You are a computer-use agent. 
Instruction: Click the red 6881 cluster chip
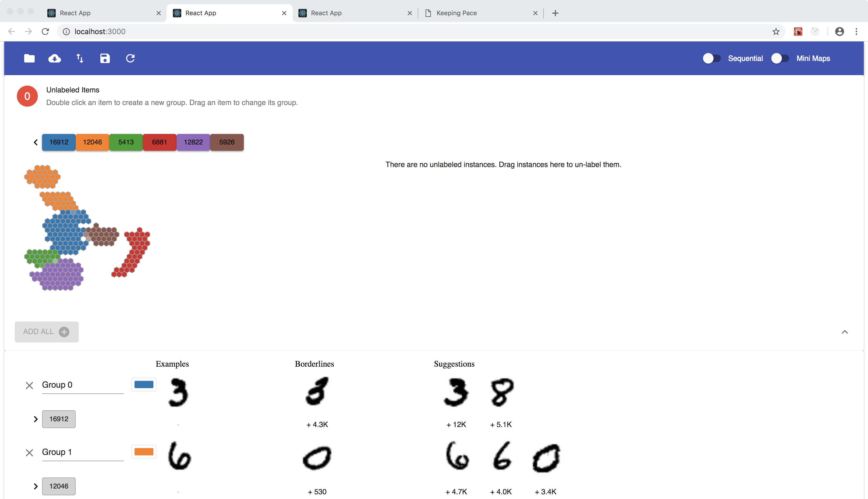tap(159, 142)
